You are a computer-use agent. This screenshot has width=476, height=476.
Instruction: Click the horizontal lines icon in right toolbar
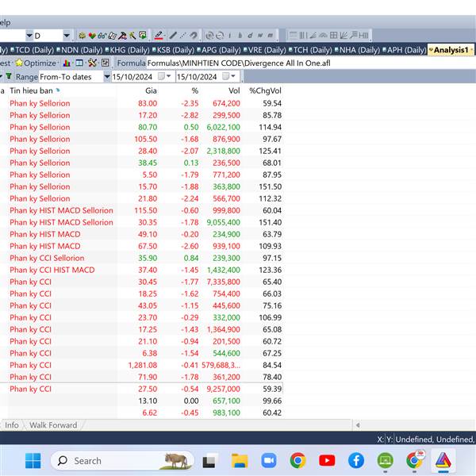click(293, 36)
